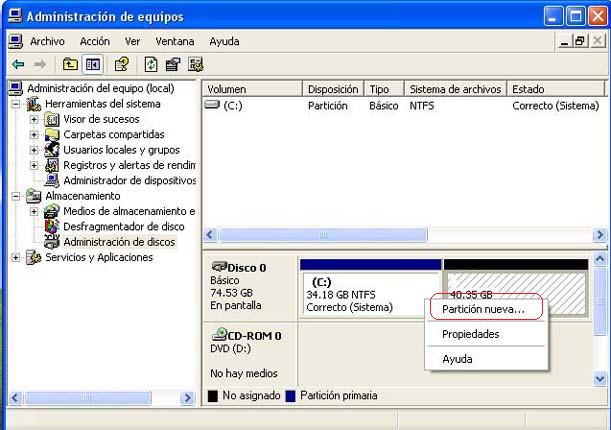
Task: Click the Registros y alertas icon
Action: pos(52,165)
